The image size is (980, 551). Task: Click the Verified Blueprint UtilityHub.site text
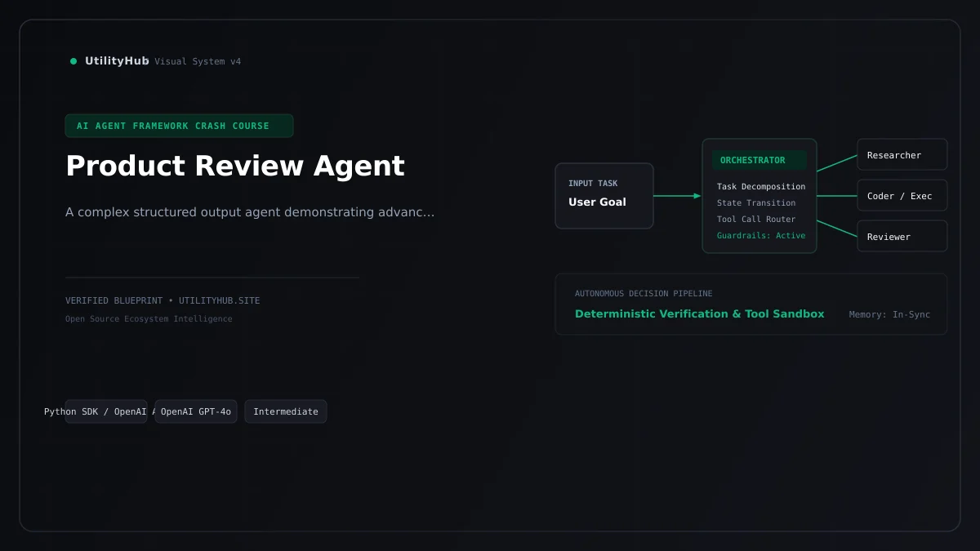(x=163, y=300)
